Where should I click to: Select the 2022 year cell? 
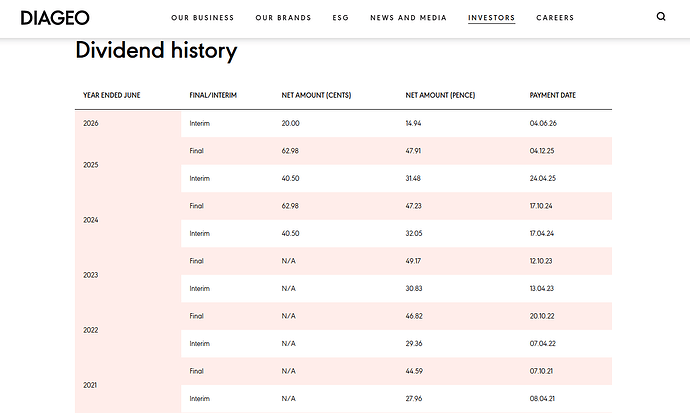click(x=91, y=330)
